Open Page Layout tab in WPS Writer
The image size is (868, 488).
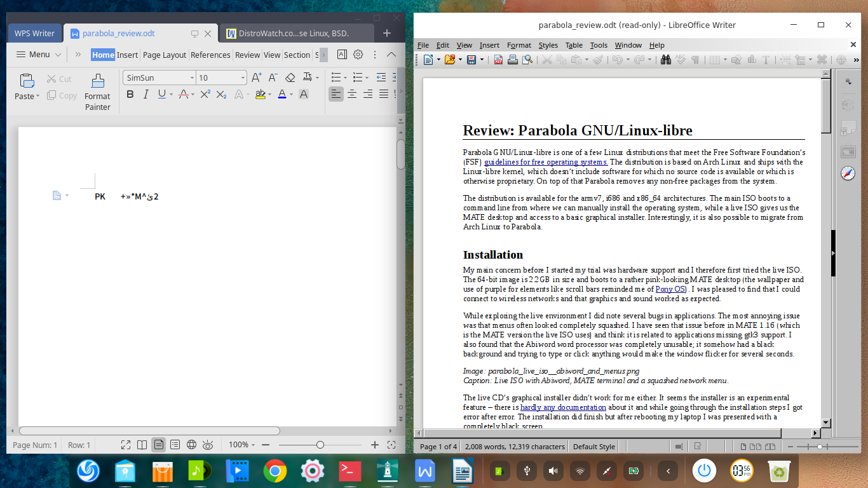point(165,55)
